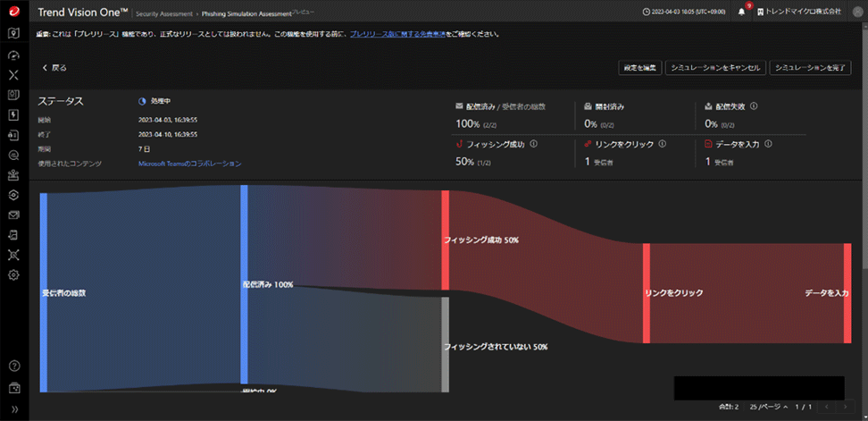Expand the sidebar with double chevron
The width and height of the screenshot is (868, 421).
click(13, 411)
